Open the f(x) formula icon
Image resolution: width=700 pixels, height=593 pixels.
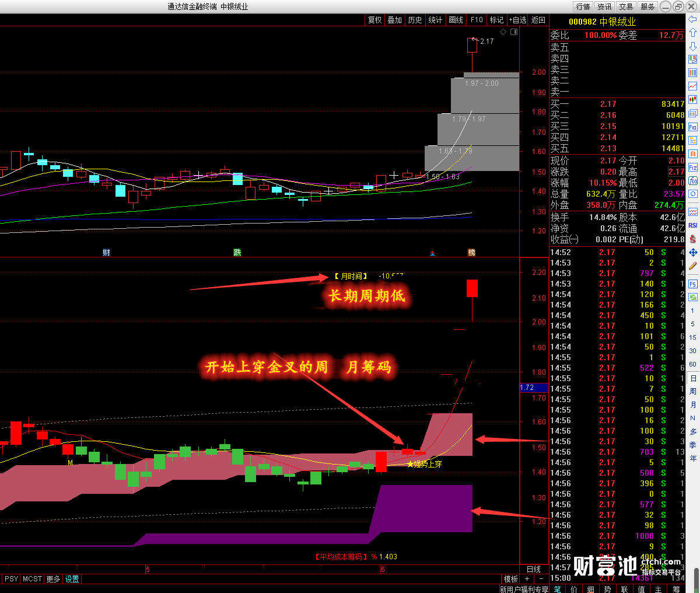tap(693, 180)
